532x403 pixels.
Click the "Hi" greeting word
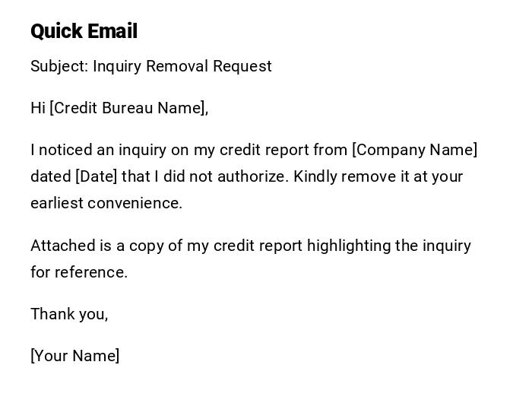pyautogui.click(x=38, y=108)
